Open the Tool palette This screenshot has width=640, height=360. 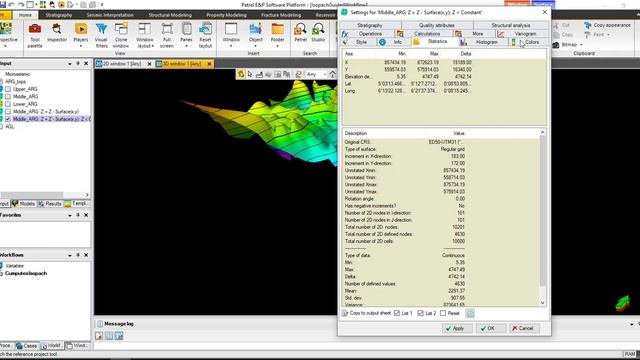(x=35, y=35)
